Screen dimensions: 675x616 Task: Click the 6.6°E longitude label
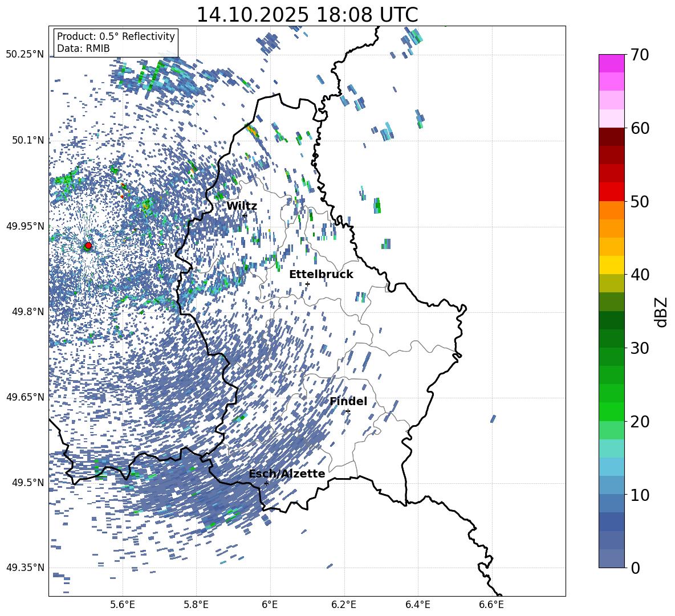click(x=491, y=605)
